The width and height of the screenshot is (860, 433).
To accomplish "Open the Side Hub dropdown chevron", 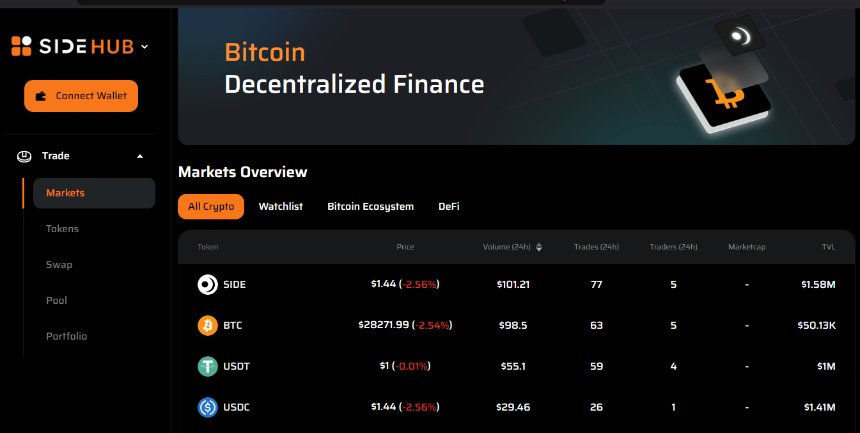I will point(144,47).
